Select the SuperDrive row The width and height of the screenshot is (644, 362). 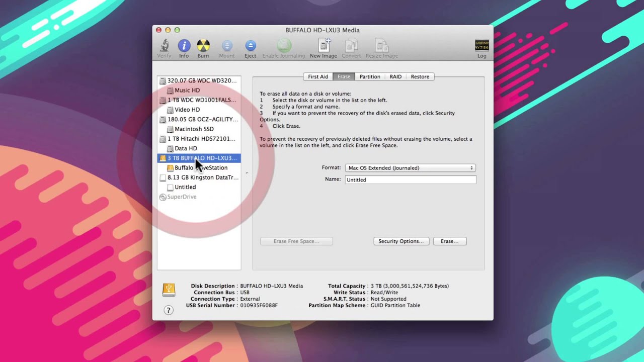[x=199, y=197]
